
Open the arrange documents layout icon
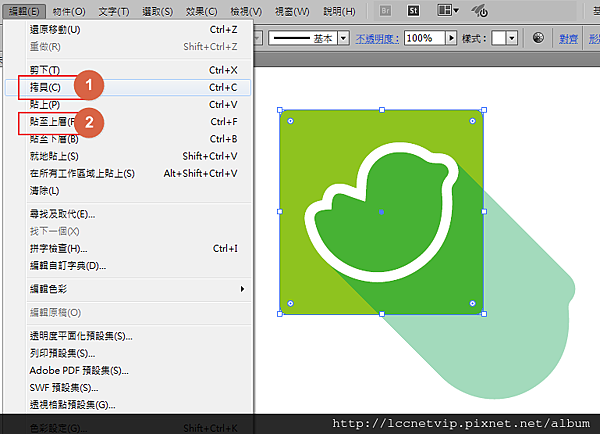coord(448,10)
